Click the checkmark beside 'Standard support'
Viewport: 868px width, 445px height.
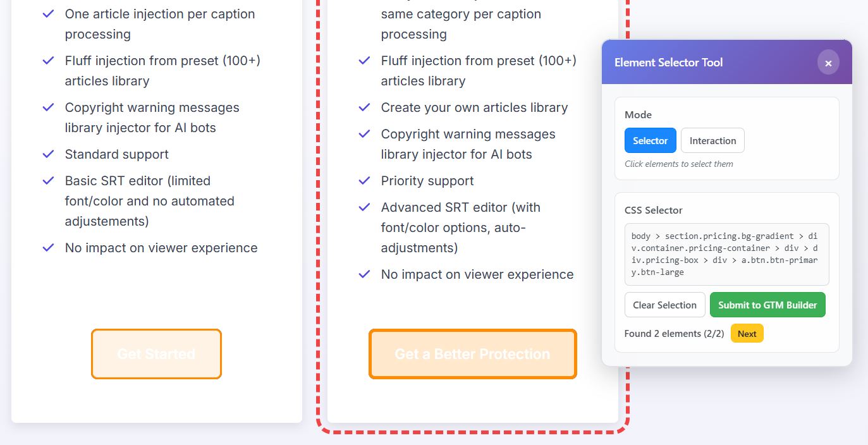pos(49,154)
